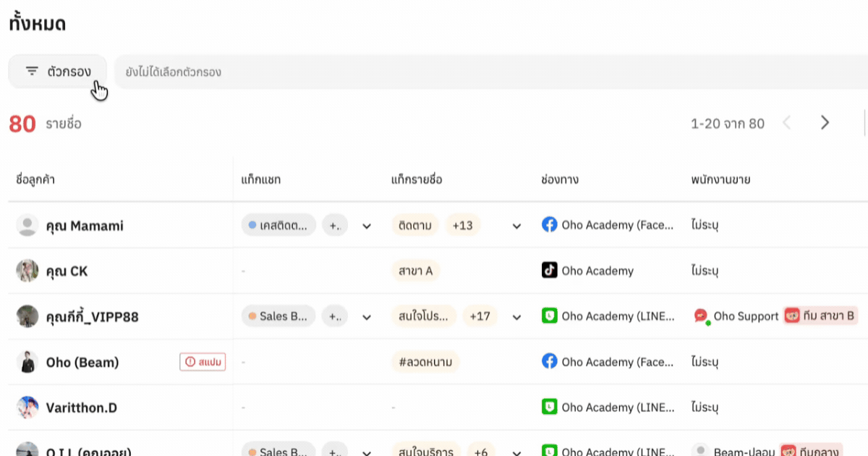Image resolution: width=868 pixels, height=456 pixels.
Task: Expand contact tags for คุณกี้กี้_VIPP88
Action: pyautogui.click(x=516, y=316)
